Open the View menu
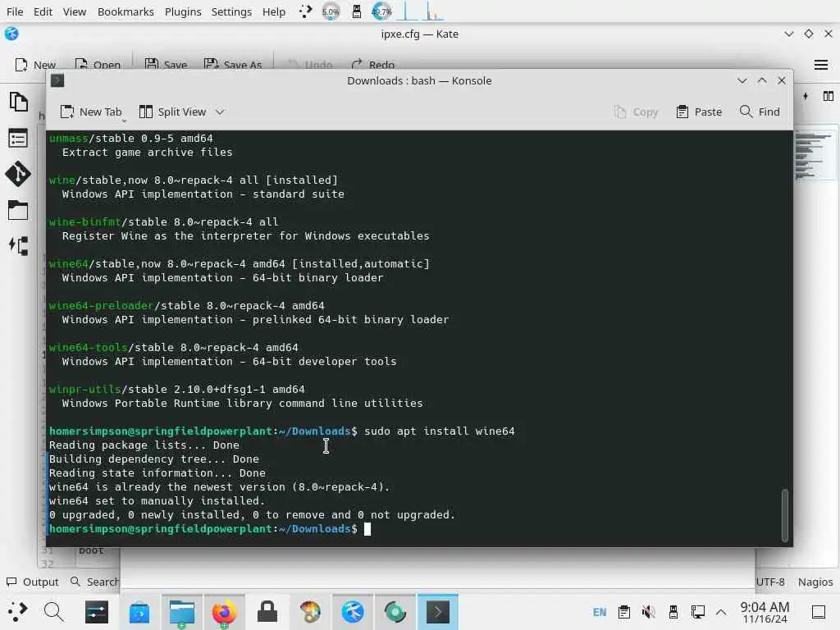This screenshot has height=630, width=840. click(x=75, y=11)
